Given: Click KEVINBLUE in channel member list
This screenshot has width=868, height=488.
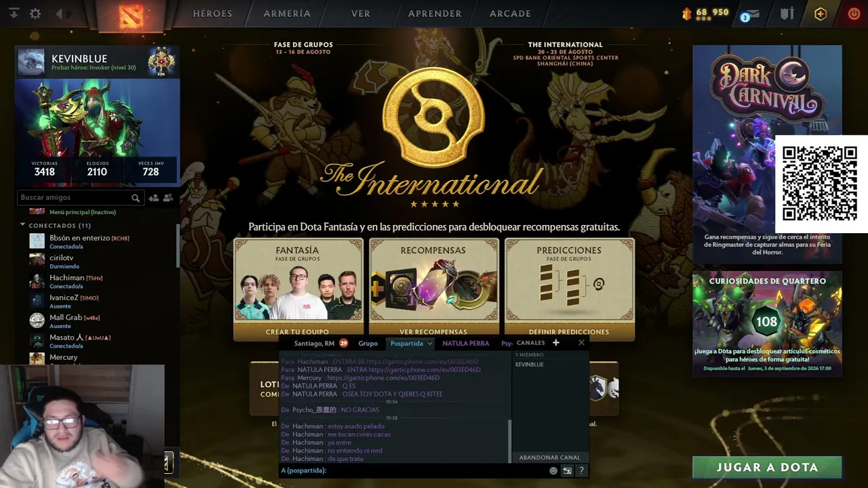Looking at the screenshot, I should (x=530, y=365).
